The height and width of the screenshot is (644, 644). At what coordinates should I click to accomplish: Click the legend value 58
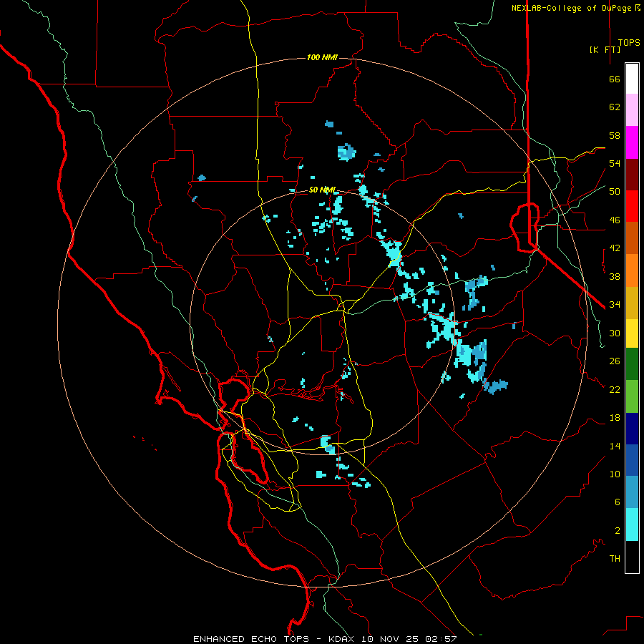point(615,135)
